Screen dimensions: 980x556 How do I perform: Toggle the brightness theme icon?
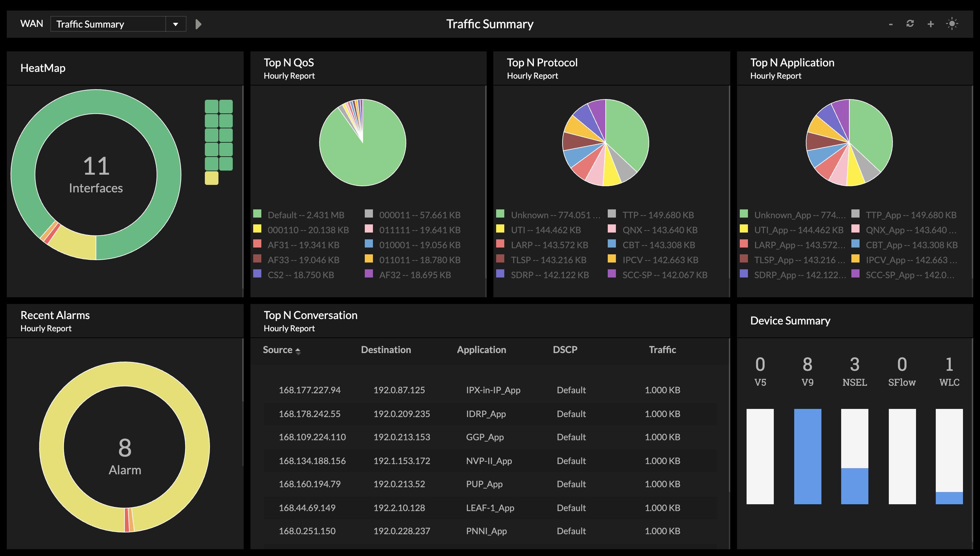click(x=952, y=24)
